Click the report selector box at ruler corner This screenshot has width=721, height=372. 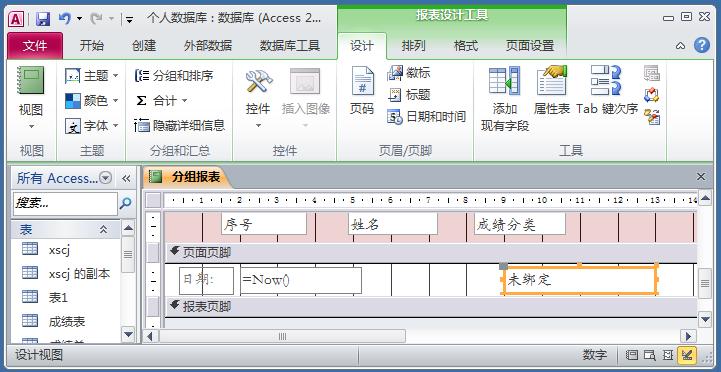click(154, 200)
